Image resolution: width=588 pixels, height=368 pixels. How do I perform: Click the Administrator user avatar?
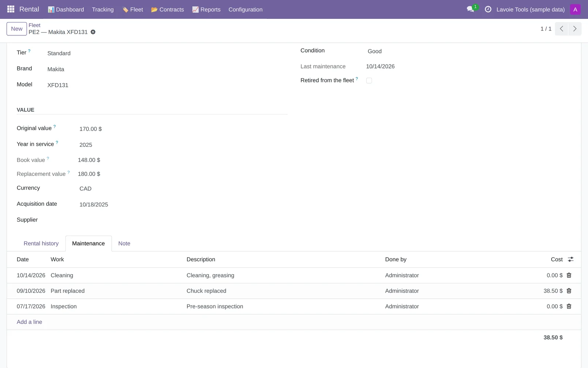pos(575,10)
